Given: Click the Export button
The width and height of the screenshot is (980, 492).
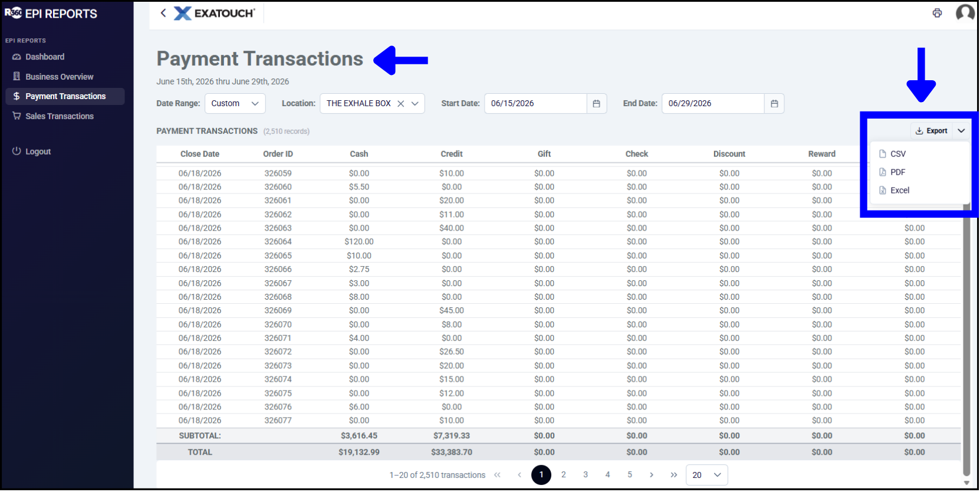Looking at the screenshot, I should (932, 131).
